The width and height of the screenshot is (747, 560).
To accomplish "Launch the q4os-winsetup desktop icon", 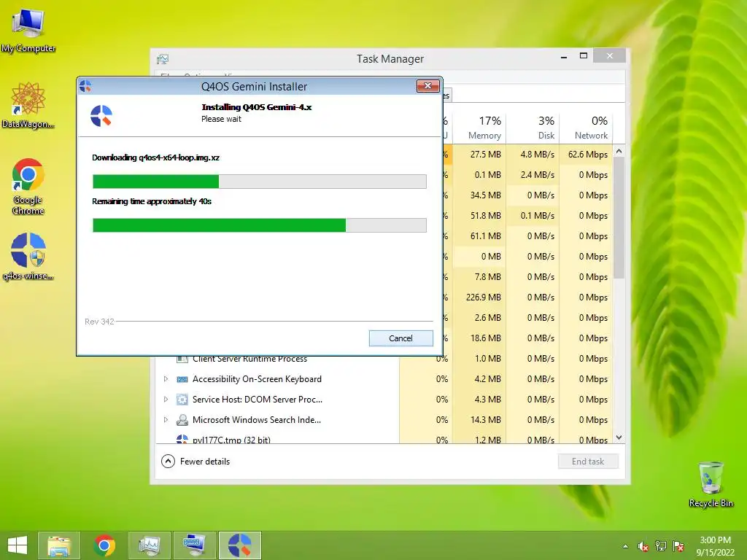I will tap(28, 256).
